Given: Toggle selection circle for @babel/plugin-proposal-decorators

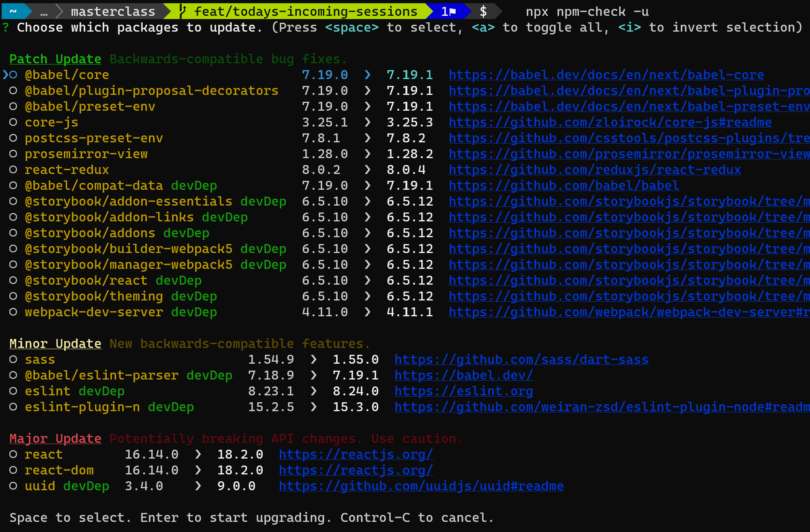Looking at the screenshot, I should click(13, 91).
